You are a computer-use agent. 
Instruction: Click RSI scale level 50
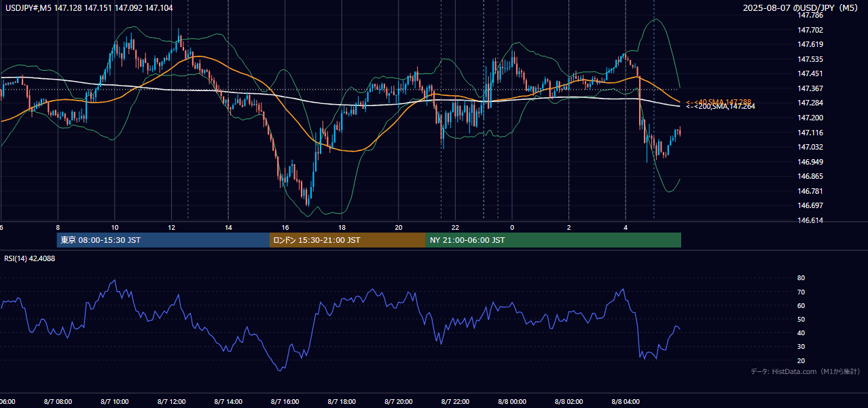click(801, 319)
